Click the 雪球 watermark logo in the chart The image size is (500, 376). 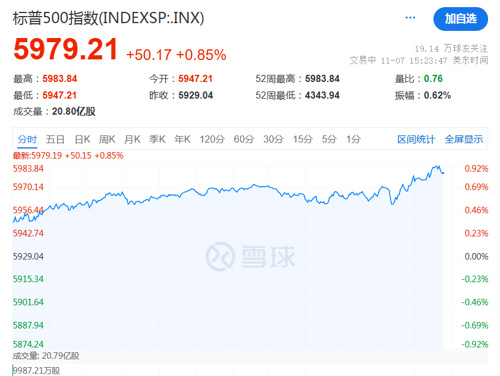[x=250, y=256]
